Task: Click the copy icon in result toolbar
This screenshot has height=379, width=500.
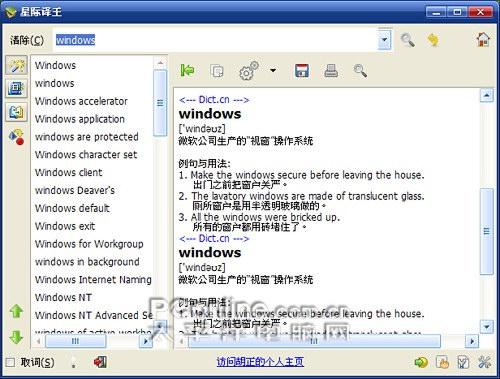Action: tap(217, 71)
